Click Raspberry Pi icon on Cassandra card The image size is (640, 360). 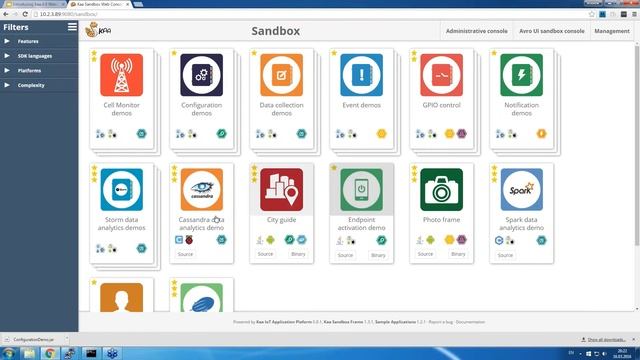coord(189,240)
